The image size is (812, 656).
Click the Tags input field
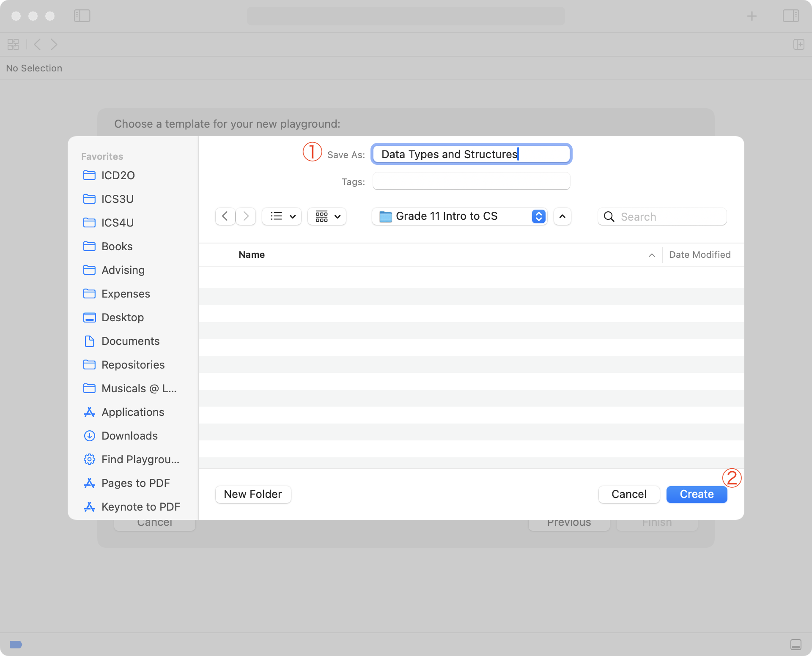471,181
